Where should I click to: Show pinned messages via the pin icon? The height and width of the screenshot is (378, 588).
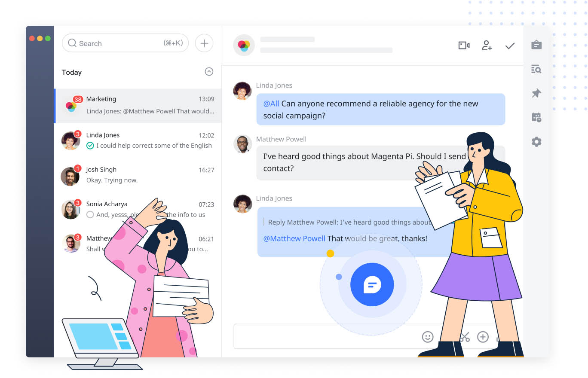tap(536, 93)
